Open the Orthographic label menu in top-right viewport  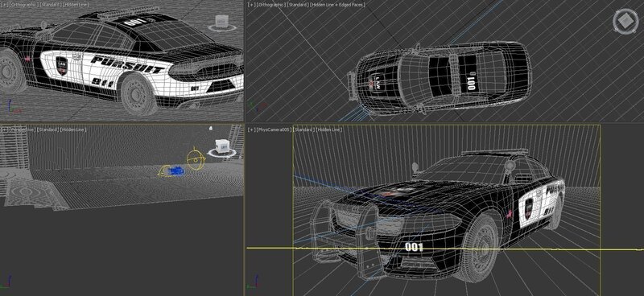(270, 5)
